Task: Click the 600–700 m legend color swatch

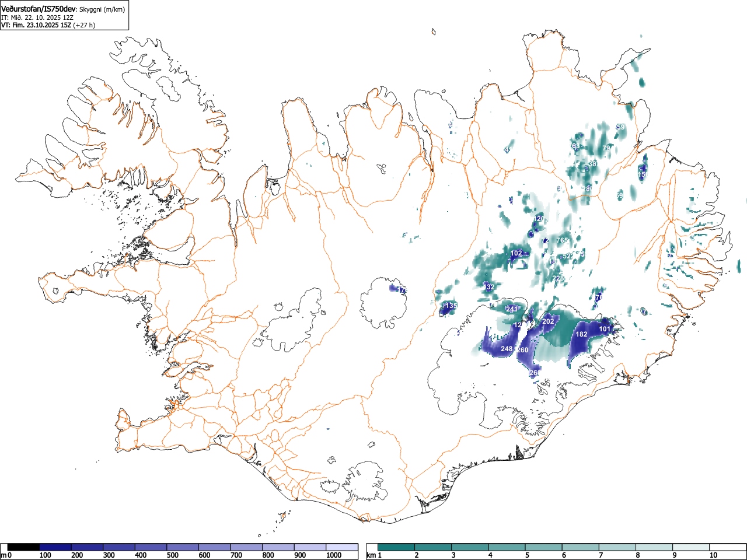Action: coord(215,547)
